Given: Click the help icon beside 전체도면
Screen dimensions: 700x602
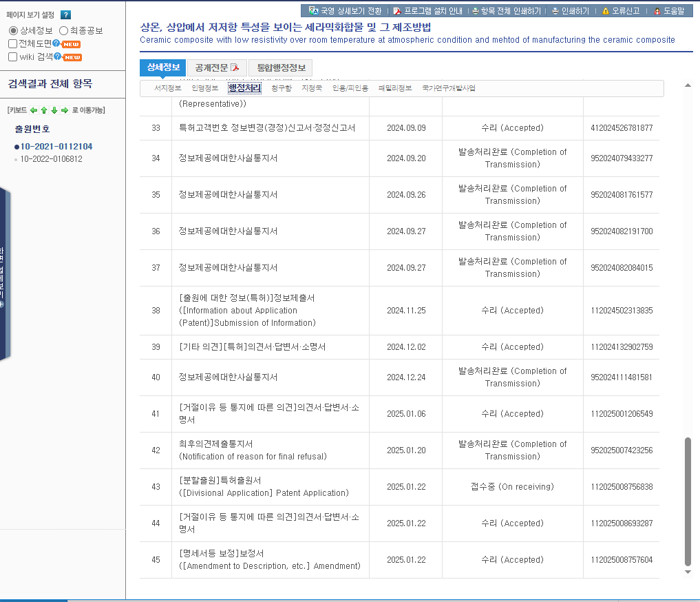Looking at the screenshot, I should pos(56,44).
